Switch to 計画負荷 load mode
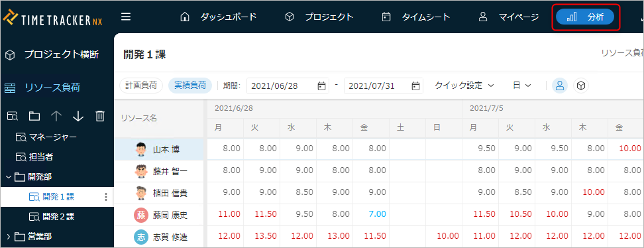 pyautogui.click(x=141, y=86)
